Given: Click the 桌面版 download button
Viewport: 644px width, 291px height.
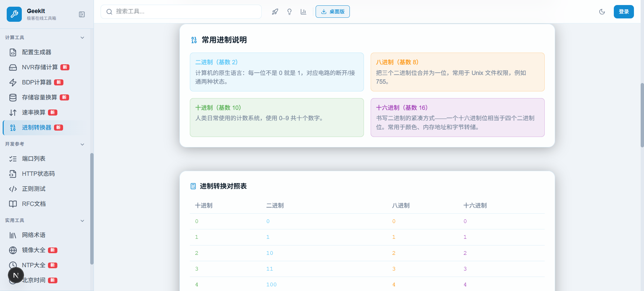Looking at the screenshot, I should click(x=333, y=12).
